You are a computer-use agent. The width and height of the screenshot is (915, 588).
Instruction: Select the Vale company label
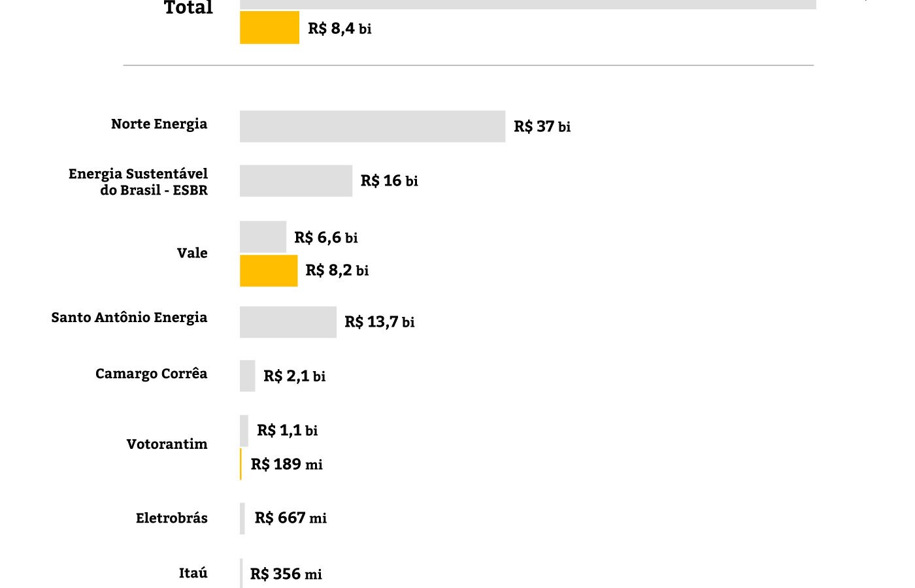click(x=192, y=253)
